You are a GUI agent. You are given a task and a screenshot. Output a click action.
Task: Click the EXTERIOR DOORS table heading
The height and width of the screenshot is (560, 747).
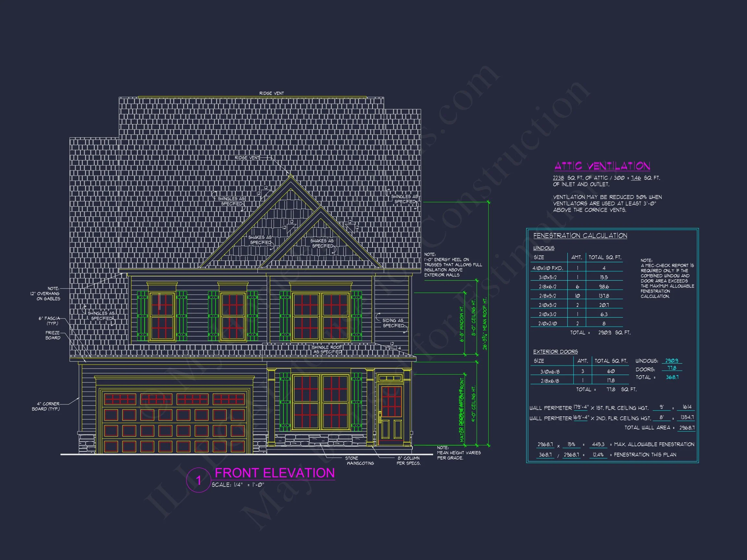pyautogui.click(x=555, y=352)
